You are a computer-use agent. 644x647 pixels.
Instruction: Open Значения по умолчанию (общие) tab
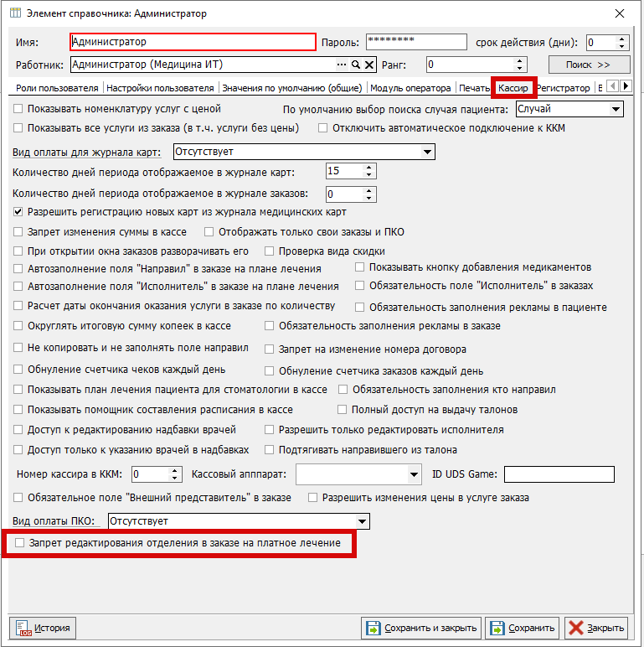click(x=292, y=88)
